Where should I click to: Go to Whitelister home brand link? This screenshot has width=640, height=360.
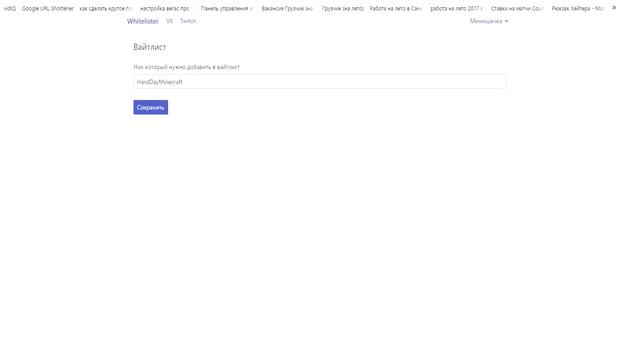pyautogui.click(x=142, y=21)
